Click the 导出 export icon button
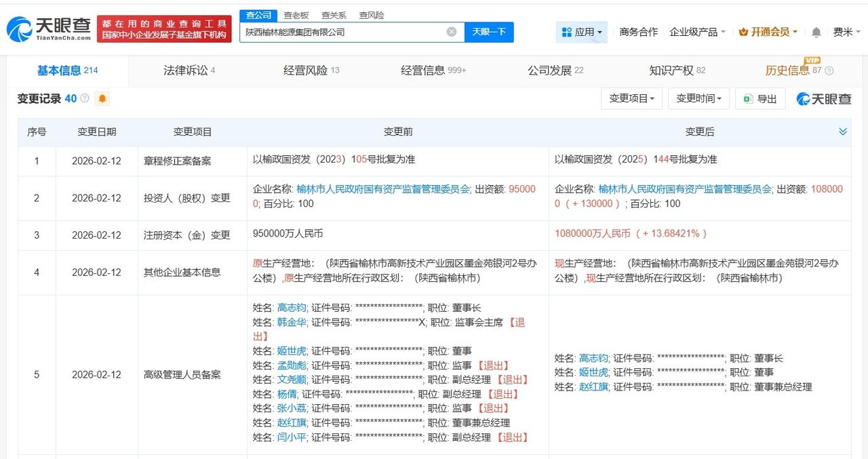Viewport: 868px width, 459px height. click(759, 98)
